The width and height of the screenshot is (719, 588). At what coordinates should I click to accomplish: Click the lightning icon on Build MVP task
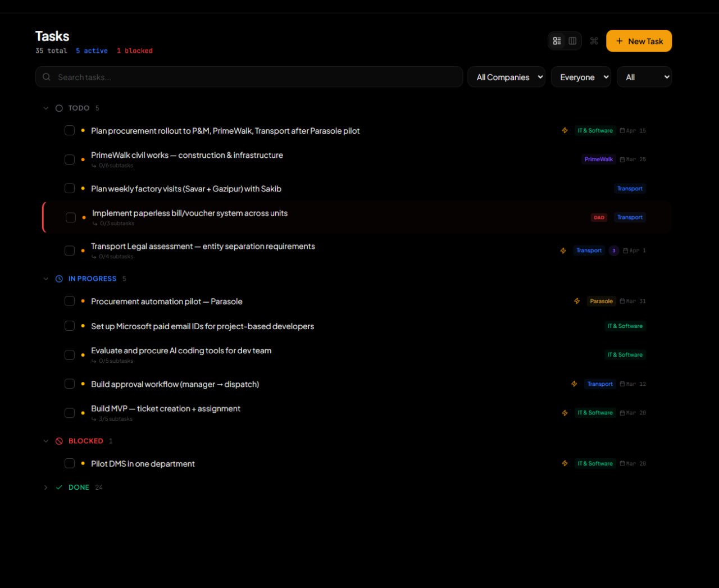(x=565, y=413)
